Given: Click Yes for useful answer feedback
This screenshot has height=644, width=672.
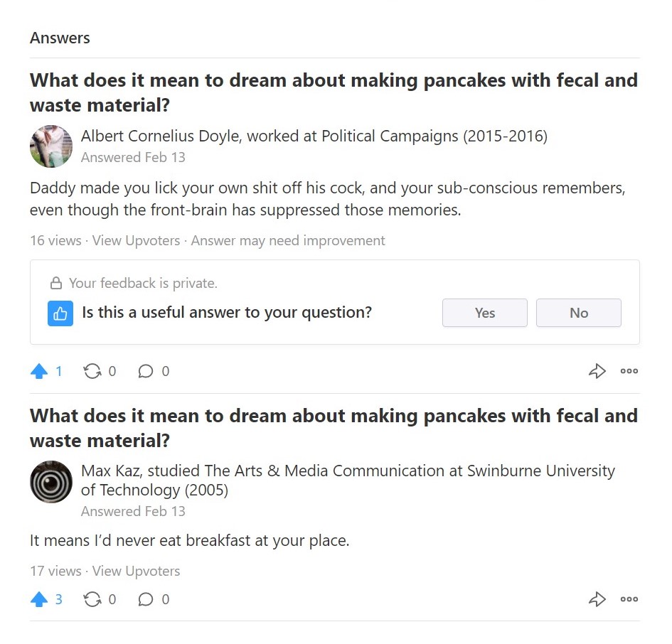Looking at the screenshot, I should tap(485, 313).
